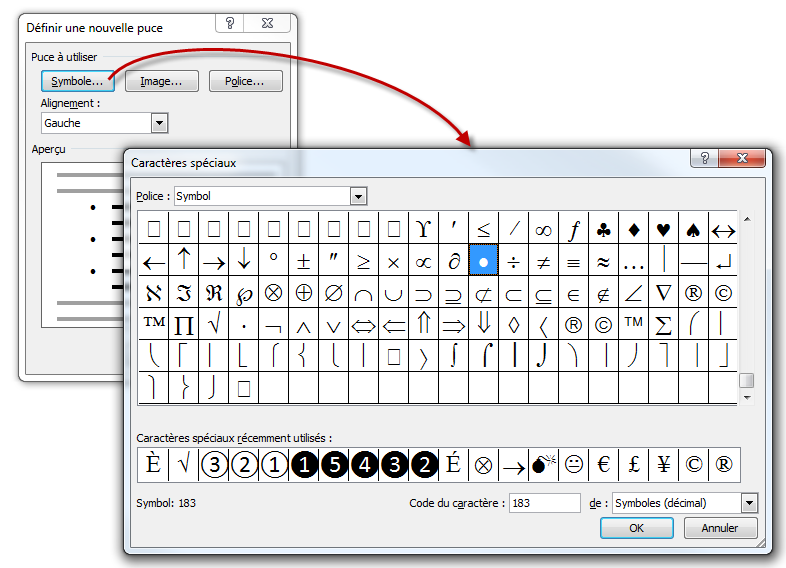Image resolution: width=786 pixels, height=568 pixels.
Task: Click the symbol grid scrollbar down arrow
Action: (746, 397)
